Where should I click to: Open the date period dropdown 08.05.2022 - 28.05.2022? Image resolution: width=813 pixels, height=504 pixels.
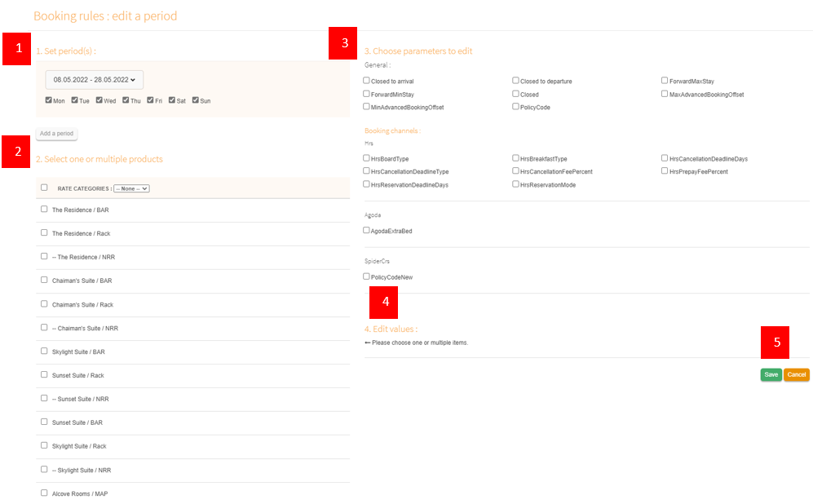[x=94, y=80]
